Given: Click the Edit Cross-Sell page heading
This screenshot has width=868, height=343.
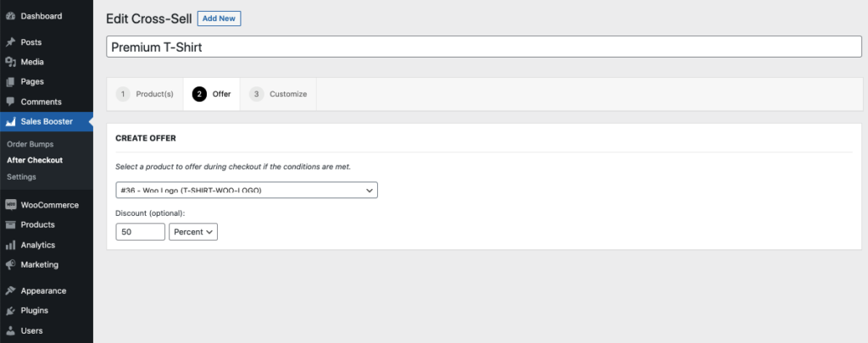Looking at the screenshot, I should 149,19.
